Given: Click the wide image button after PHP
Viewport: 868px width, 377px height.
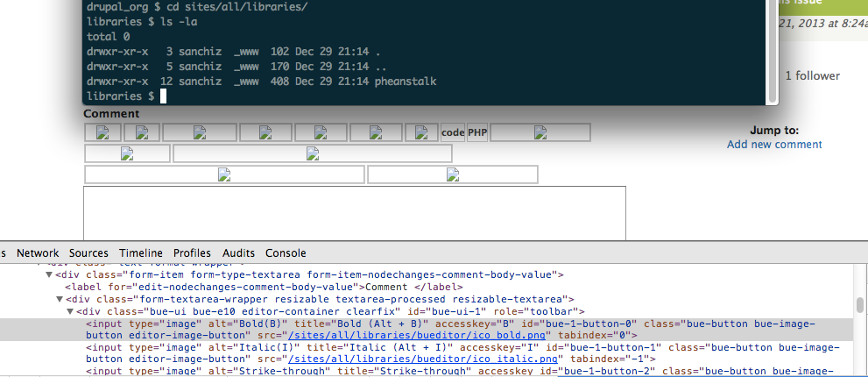Looking at the screenshot, I should pos(540,132).
